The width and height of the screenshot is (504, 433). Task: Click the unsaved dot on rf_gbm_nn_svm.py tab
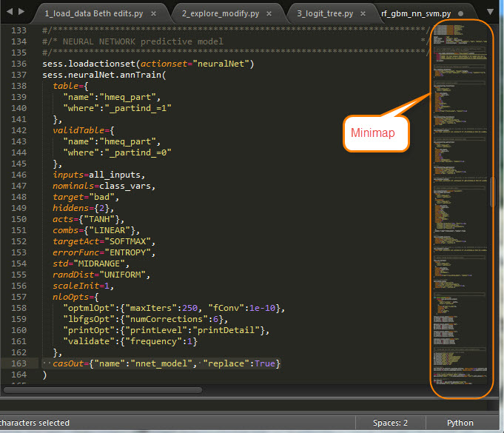[x=462, y=13]
